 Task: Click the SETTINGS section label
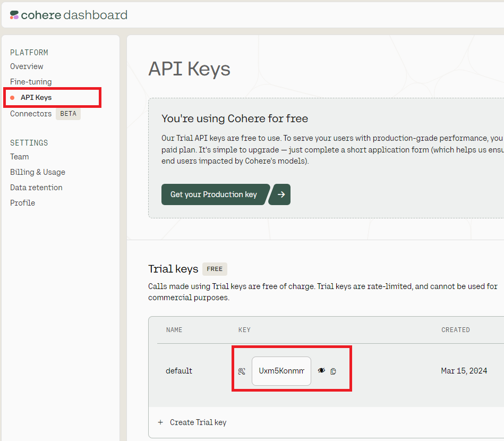pos(29,143)
